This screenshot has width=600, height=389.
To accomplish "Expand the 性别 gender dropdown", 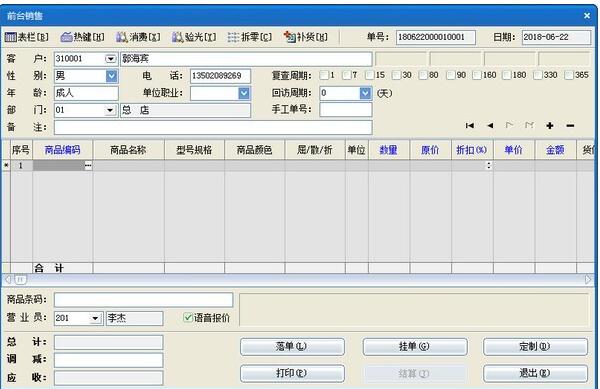I will click(111, 76).
